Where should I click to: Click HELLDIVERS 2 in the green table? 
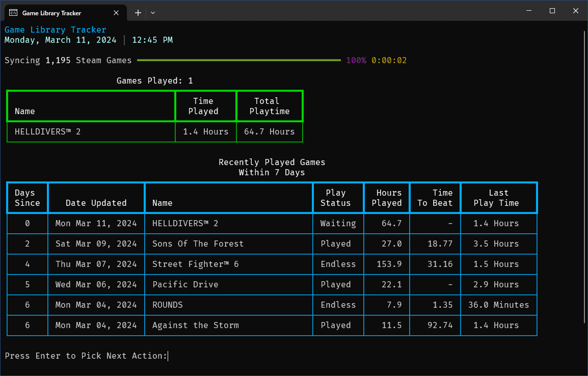tap(47, 131)
